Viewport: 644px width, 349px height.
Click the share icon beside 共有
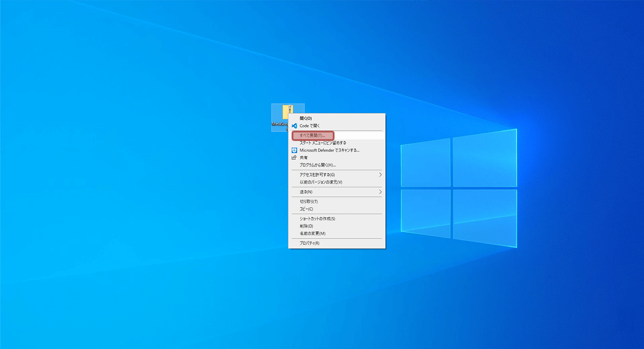tap(294, 158)
